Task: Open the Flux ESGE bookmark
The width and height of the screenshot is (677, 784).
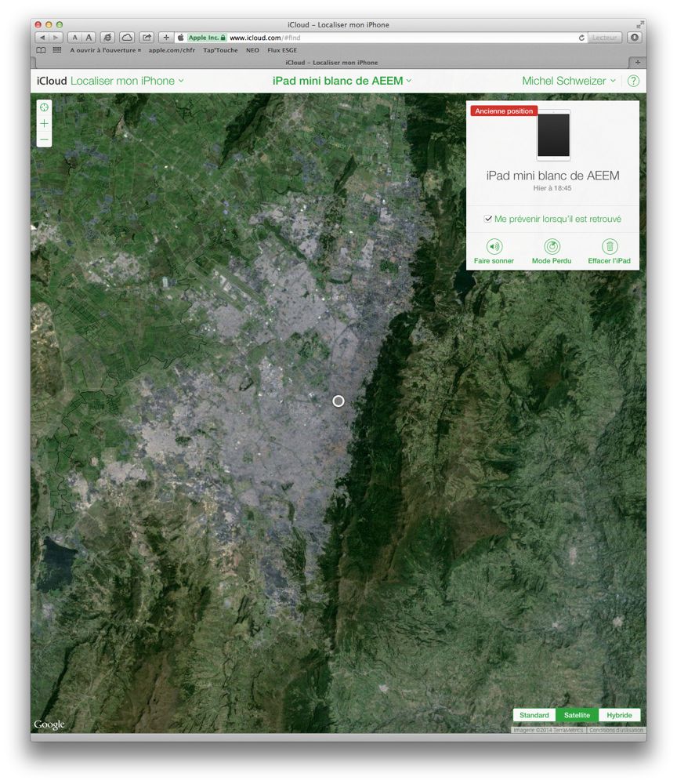Action: (281, 50)
